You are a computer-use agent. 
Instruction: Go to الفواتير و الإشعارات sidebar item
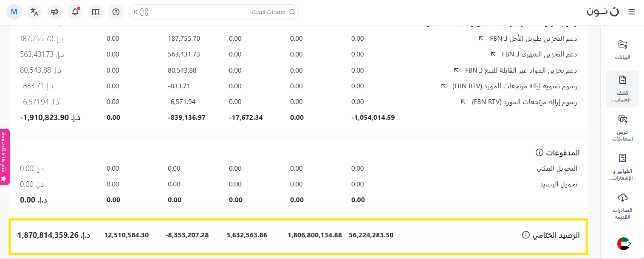(623, 167)
